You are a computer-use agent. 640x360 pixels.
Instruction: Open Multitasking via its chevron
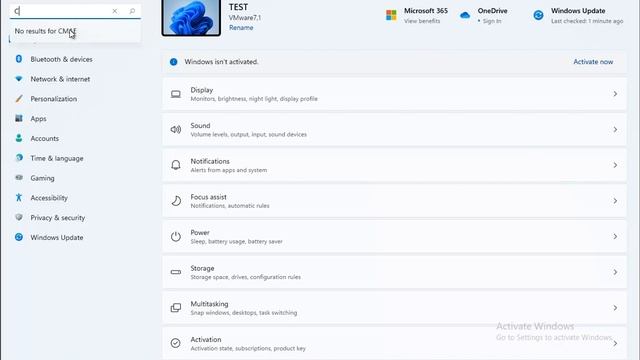[x=615, y=308]
